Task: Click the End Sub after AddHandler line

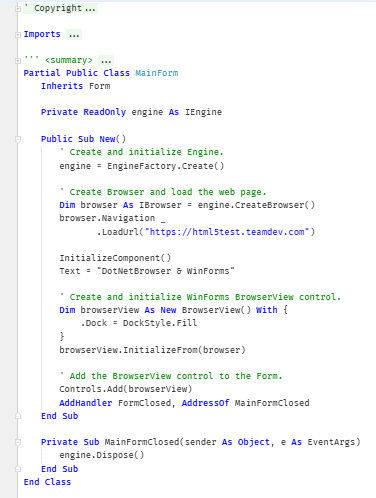Action: pos(59,416)
